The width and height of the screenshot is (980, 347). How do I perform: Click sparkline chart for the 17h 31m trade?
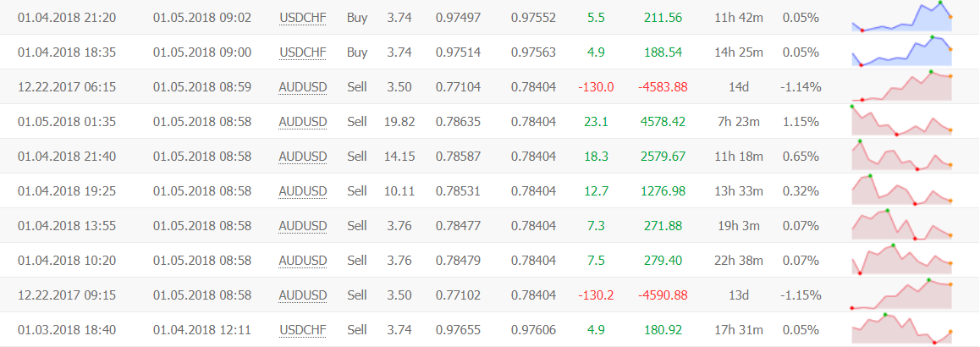coord(901,329)
